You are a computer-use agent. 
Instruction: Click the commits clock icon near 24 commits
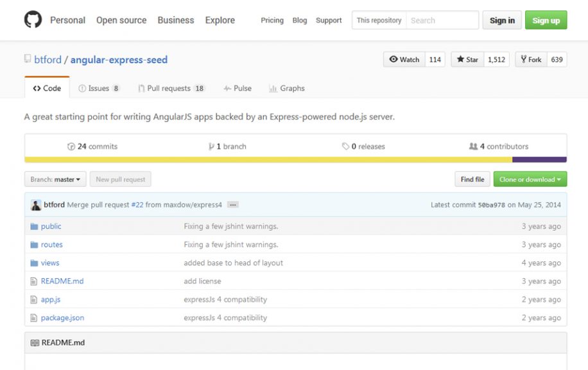(x=73, y=146)
